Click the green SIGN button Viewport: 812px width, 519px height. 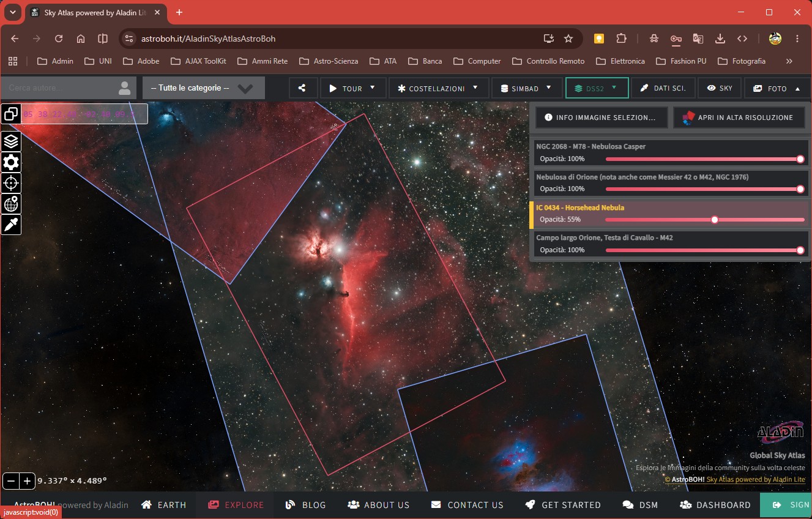tap(786, 505)
